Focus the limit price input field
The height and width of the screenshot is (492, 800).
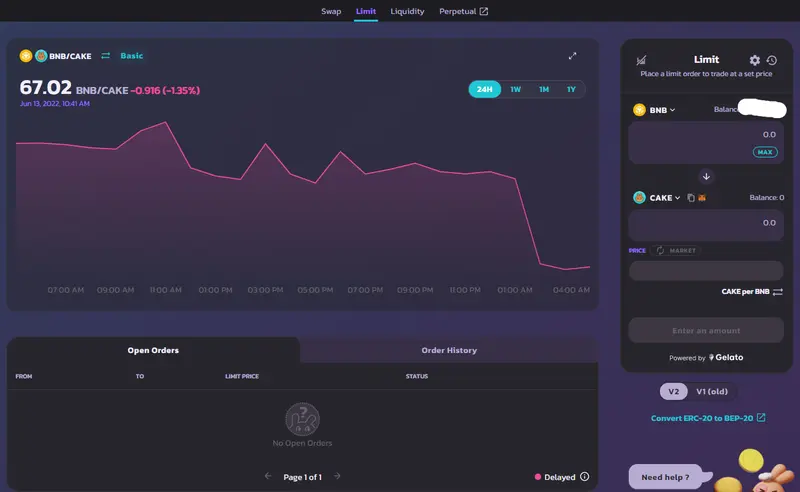pyautogui.click(x=706, y=270)
